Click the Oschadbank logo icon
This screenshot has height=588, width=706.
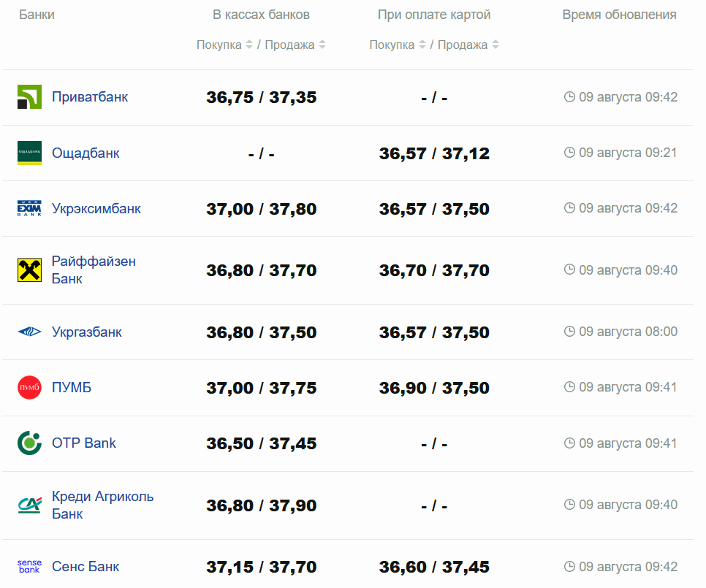[x=29, y=153]
